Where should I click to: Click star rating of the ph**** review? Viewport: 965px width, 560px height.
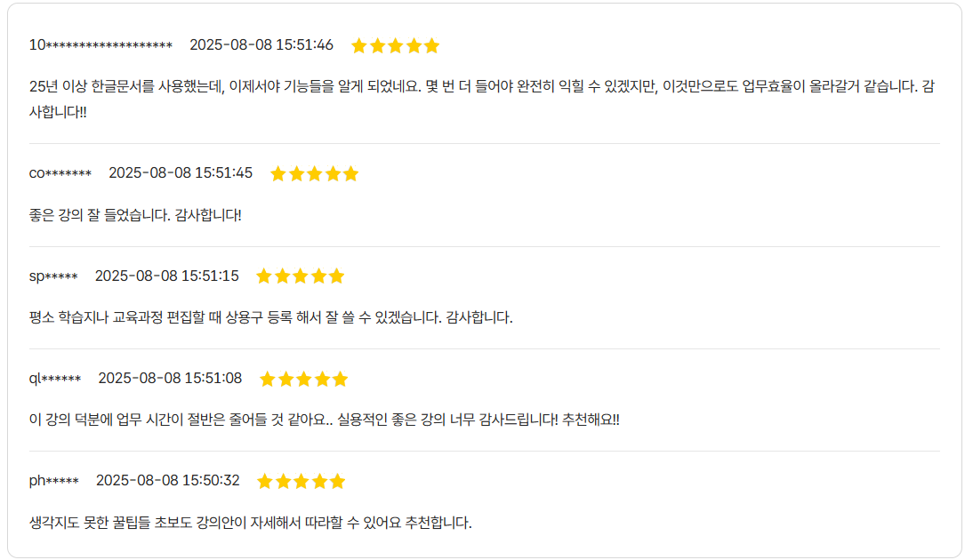(301, 481)
